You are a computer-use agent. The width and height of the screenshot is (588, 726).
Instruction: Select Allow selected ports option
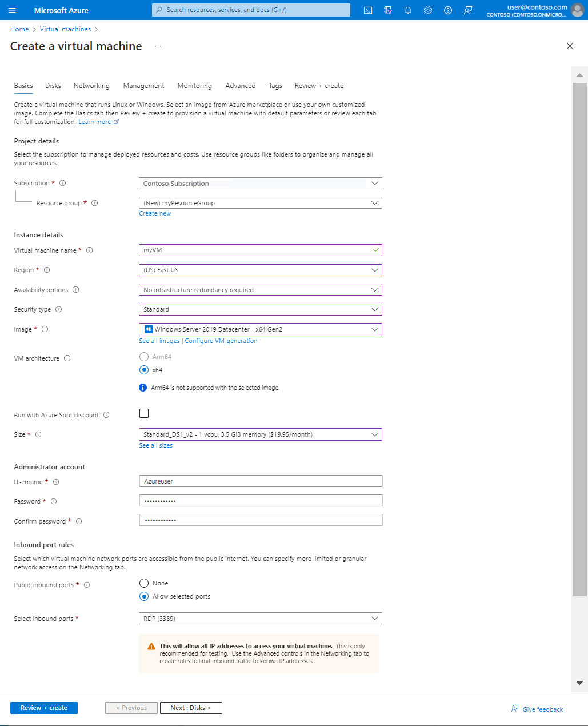click(x=144, y=596)
